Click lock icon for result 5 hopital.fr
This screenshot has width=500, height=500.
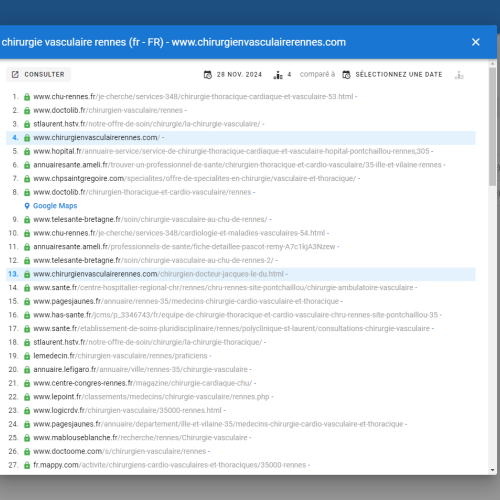point(27,151)
